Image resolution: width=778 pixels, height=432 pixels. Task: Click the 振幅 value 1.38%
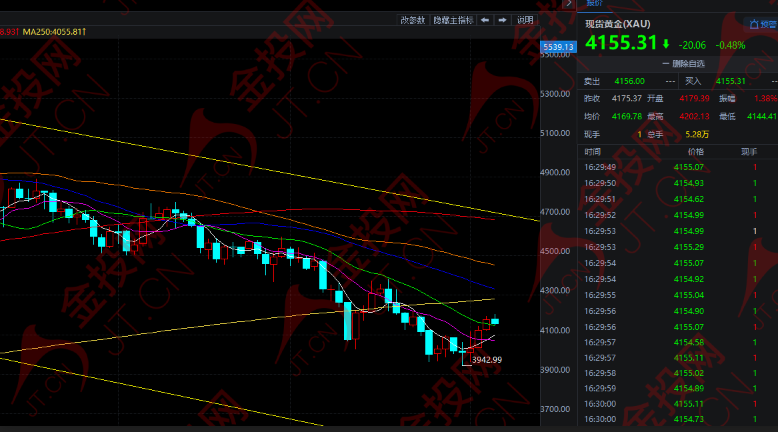[x=766, y=98]
